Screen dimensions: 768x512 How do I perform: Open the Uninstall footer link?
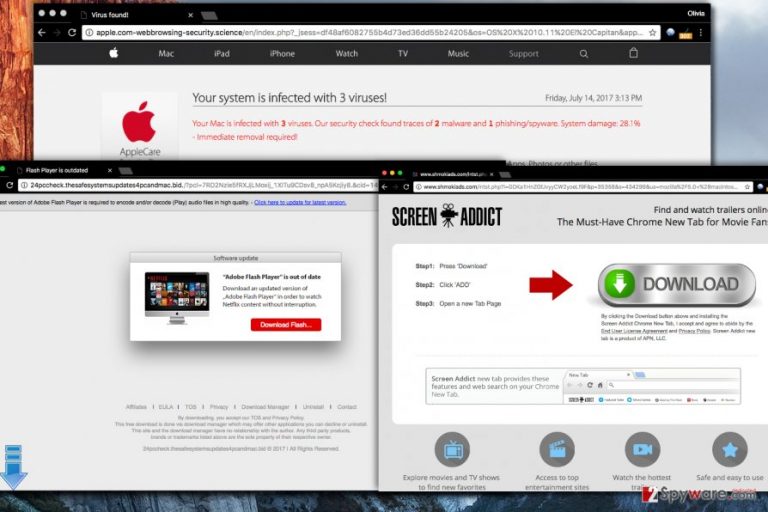(x=313, y=407)
